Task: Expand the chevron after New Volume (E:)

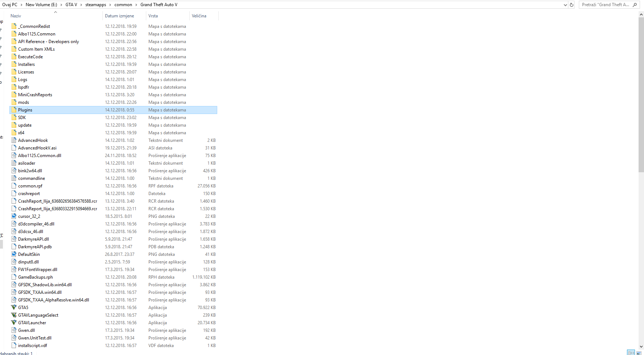Action: pyautogui.click(x=61, y=5)
